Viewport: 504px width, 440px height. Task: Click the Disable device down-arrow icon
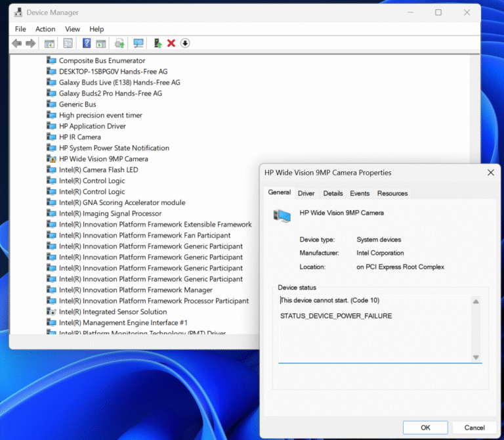[x=185, y=43]
